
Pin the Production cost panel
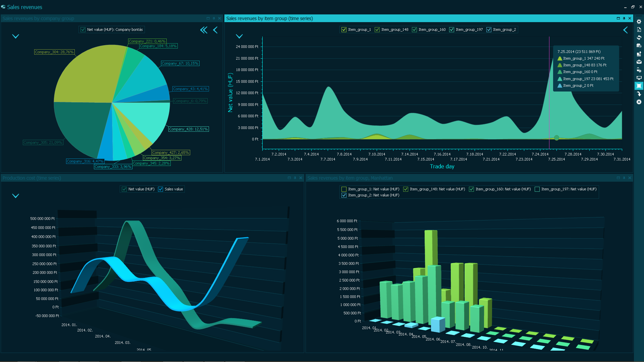tap(295, 178)
